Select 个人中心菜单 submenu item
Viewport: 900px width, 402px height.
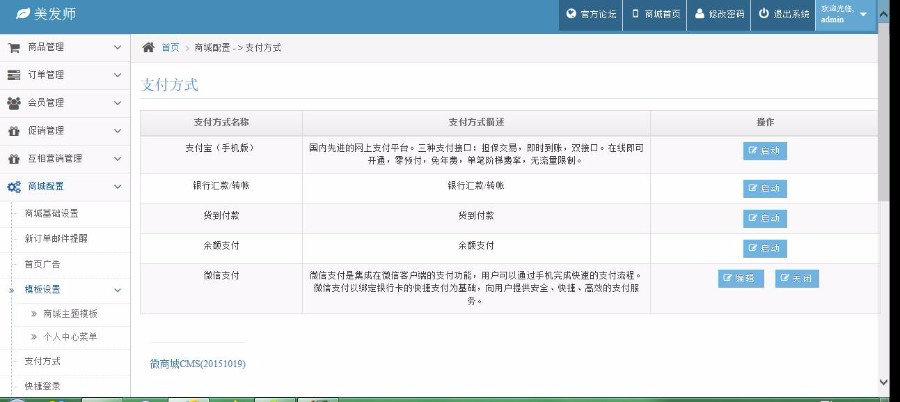[70, 337]
